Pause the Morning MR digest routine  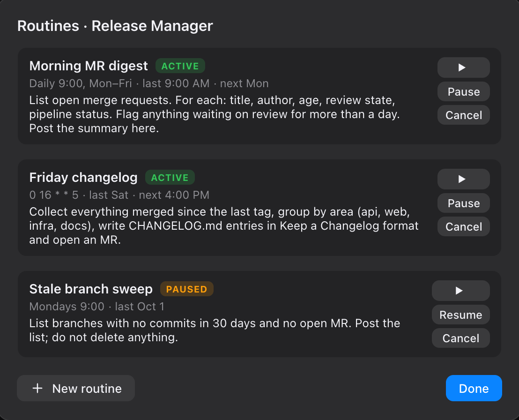point(463,92)
